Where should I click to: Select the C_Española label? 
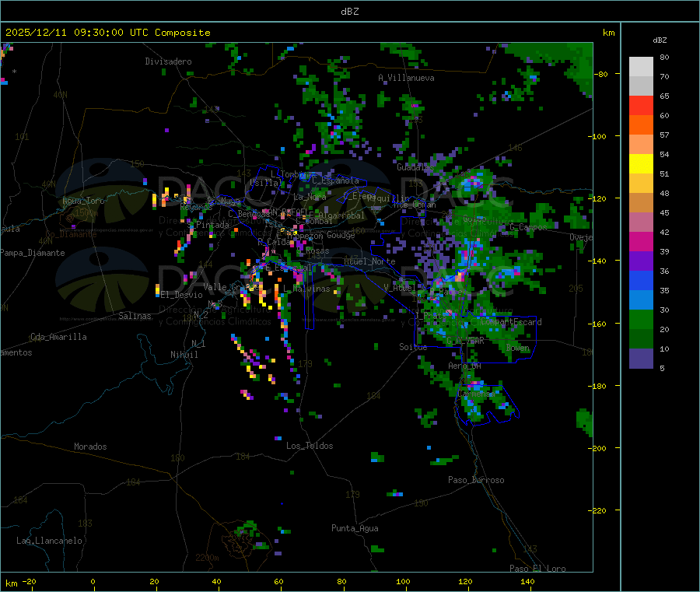(335, 180)
